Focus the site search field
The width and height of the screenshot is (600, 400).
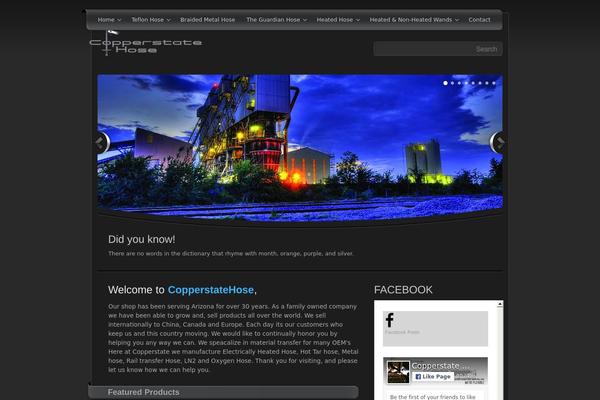[x=423, y=49]
